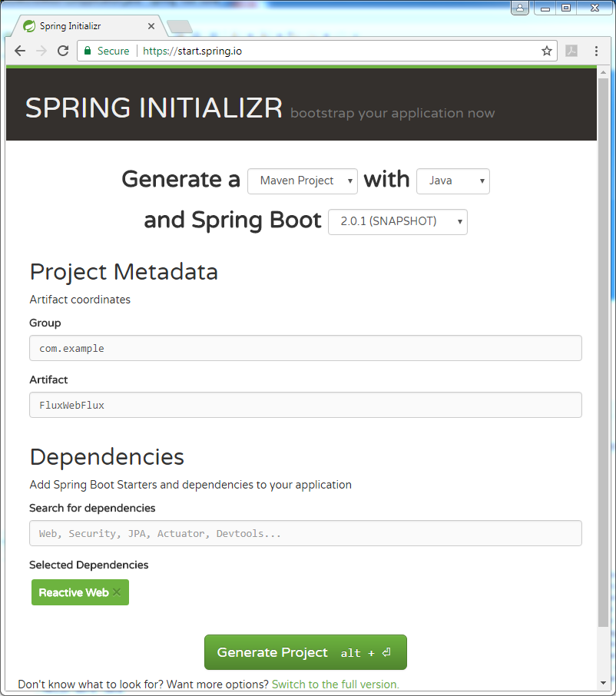Viewport: 616px width, 696px height.
Task: Focus the Artifact input field
Action: (x=306, y=405)
